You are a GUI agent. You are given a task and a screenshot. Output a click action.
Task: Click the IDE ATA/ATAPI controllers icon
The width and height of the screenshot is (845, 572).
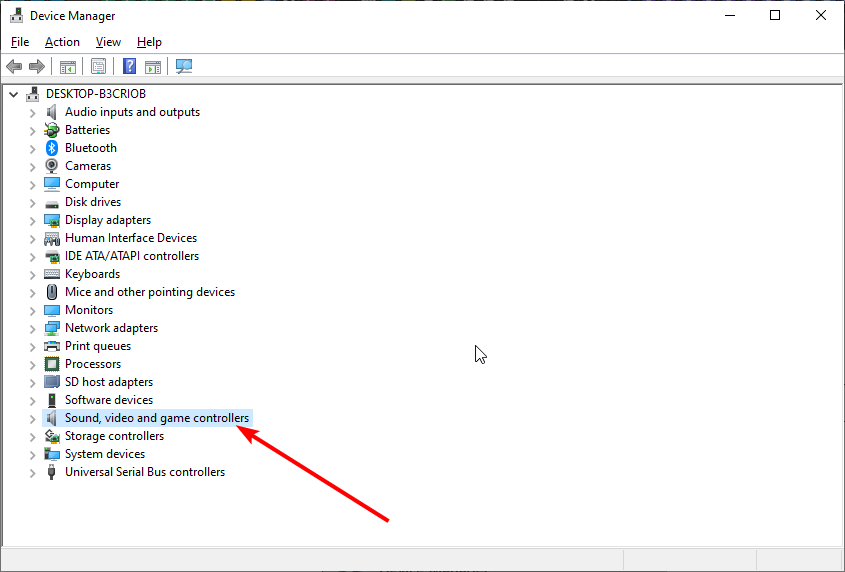pyautogui.click(x=52, y=256)
